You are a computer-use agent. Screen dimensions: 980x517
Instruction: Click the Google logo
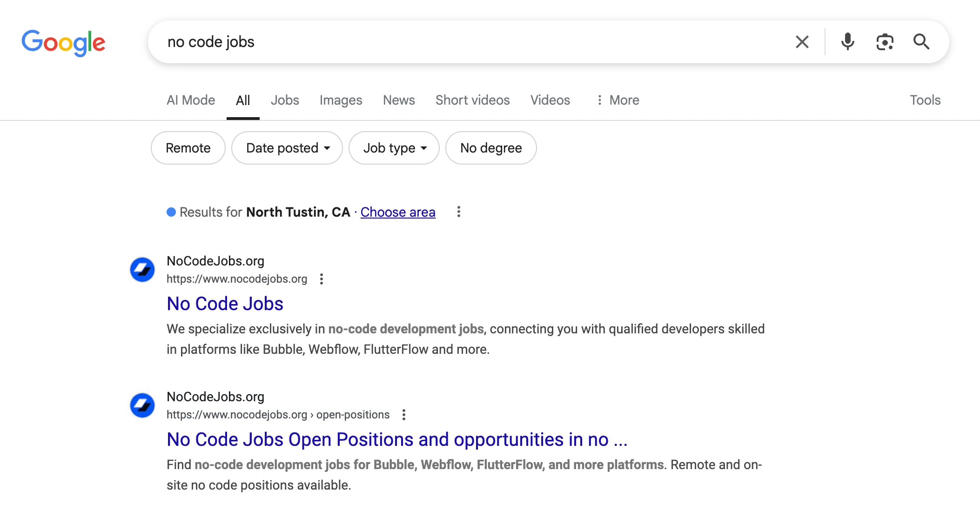coord(63,42)
